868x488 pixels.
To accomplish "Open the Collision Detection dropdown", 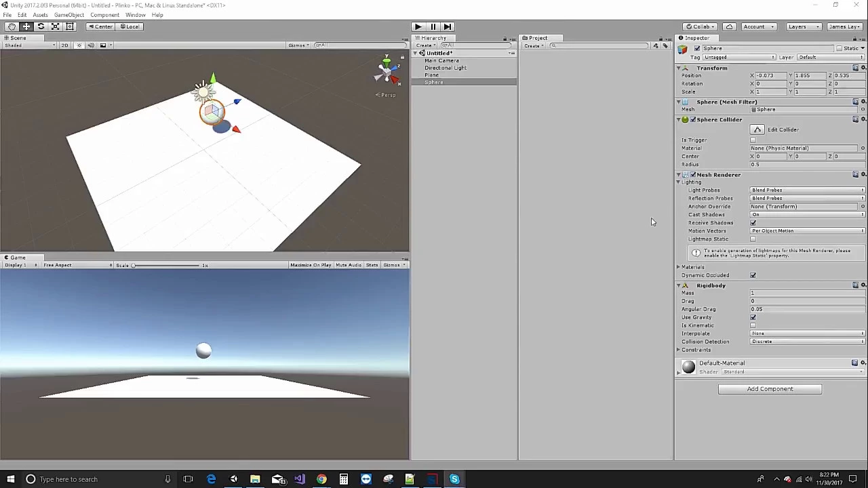I will tap(808, 342).
